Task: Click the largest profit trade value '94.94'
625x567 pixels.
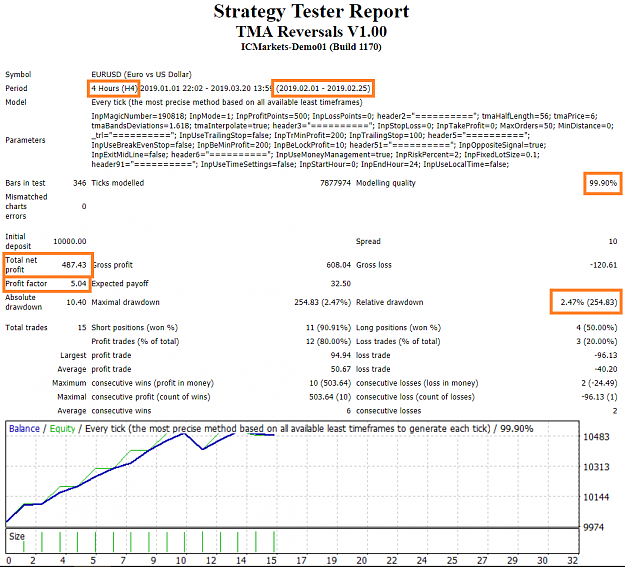Action: pyautogui.click(x=341, y=355)
